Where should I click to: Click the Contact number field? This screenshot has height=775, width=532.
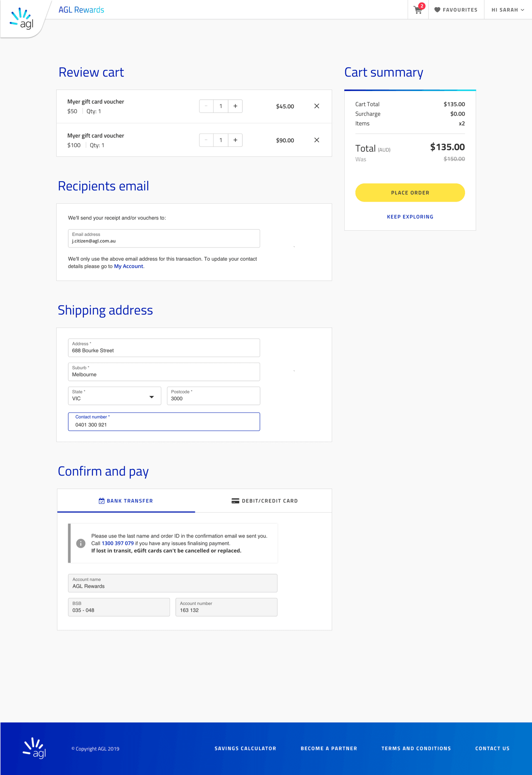tap(164, 422)
